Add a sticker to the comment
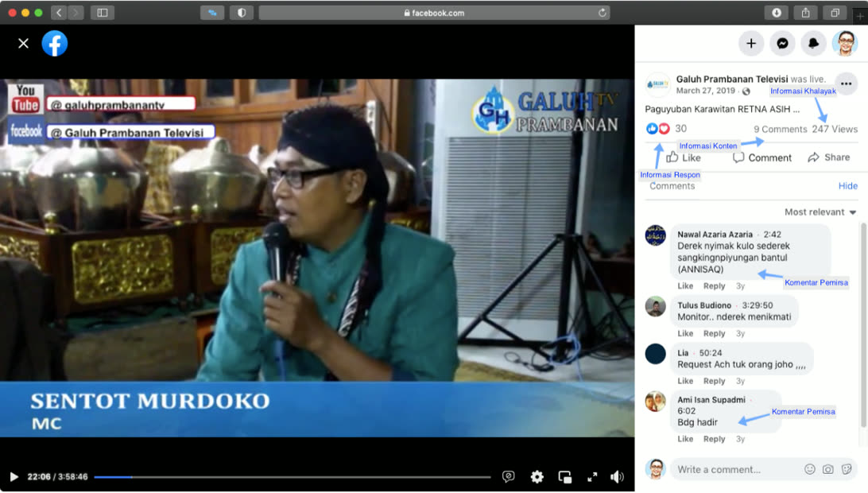 (x=847, y=470)
